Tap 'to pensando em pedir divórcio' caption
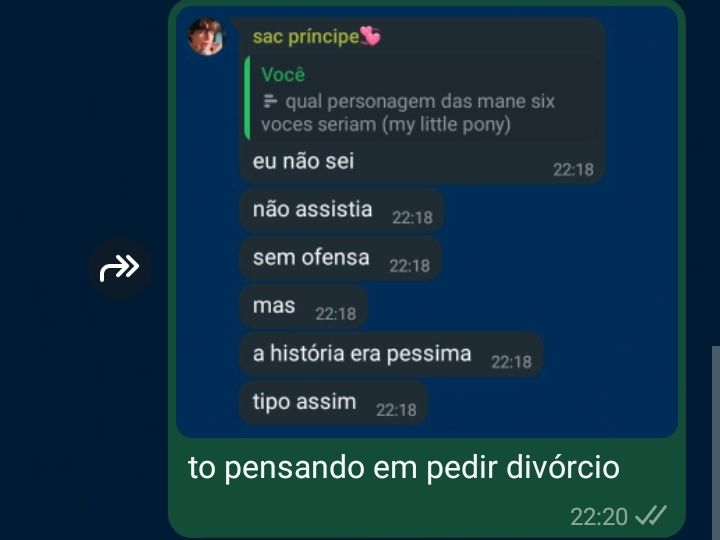This screenshot has height=540, width=720. coord(404,468)
